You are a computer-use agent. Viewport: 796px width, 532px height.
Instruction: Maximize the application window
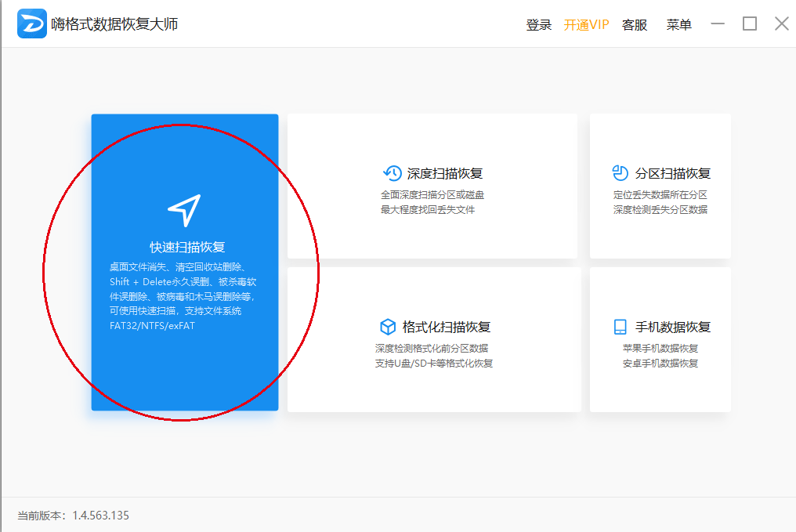pos(750,24)
